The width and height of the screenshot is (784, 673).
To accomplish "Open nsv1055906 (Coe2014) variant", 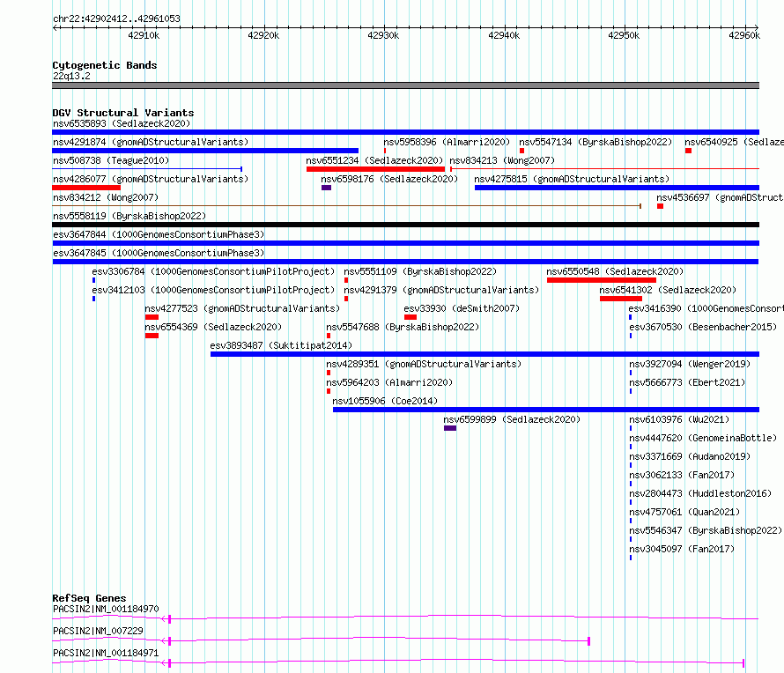I will pos(384,401).
